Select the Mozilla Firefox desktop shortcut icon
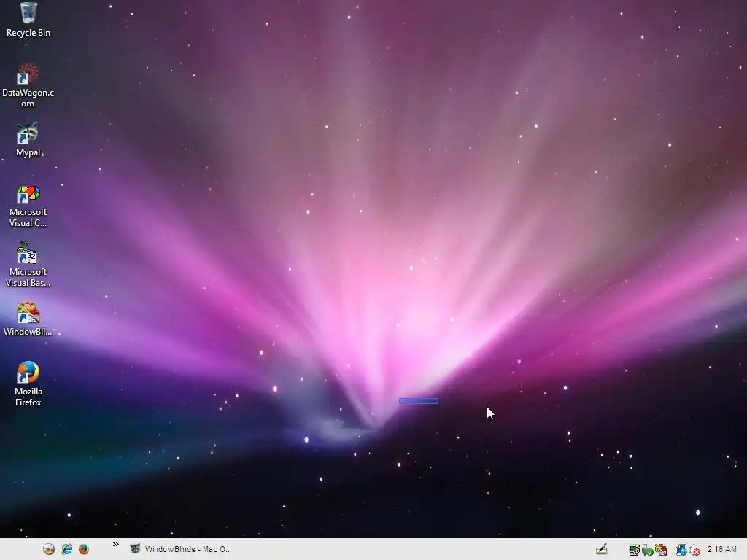The width and height of the screenshot is (747, 560). (28, 373)
